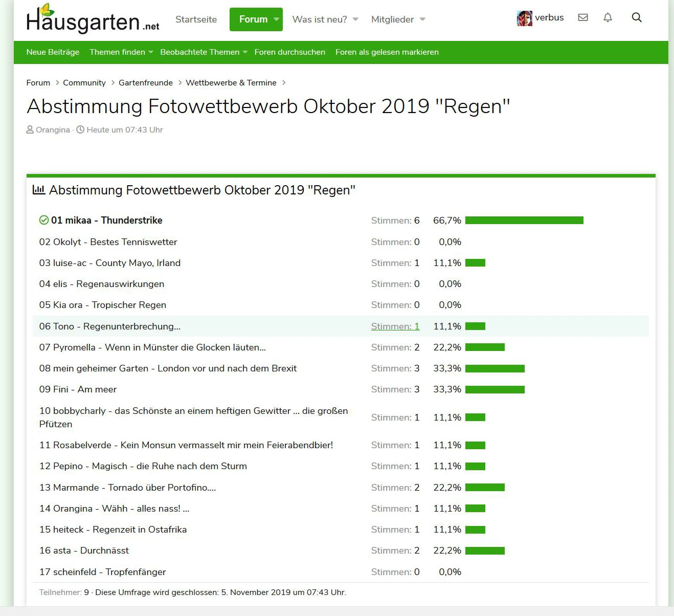This screenshot has height=616, width=674.
Task: Click the green checkmark beside 01 mikaa
Action: tap(44, 220)
